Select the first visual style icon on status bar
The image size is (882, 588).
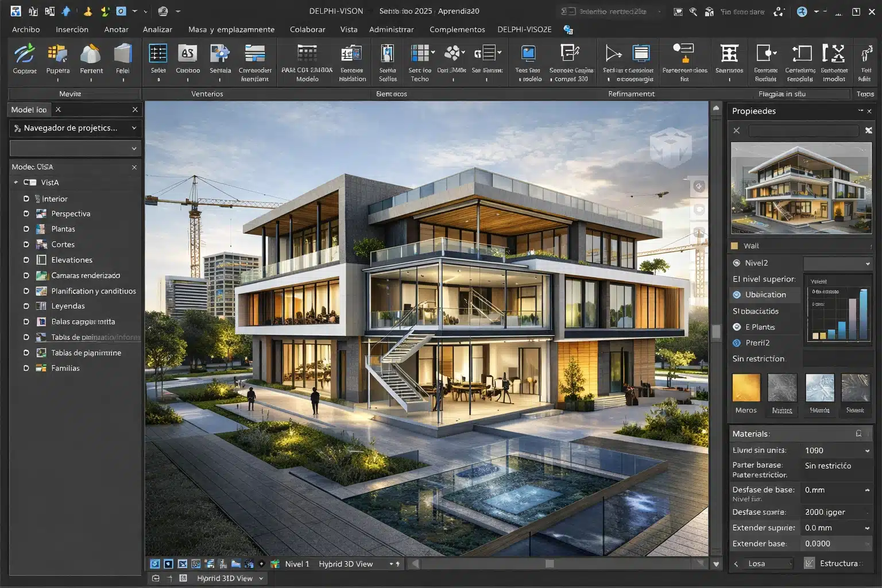pos(154,563)
